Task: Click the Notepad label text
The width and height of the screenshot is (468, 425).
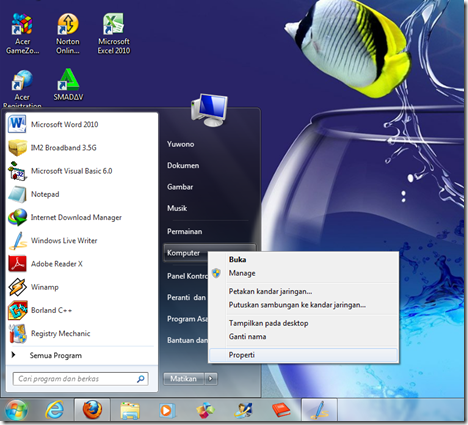Action: coord(45,194)
